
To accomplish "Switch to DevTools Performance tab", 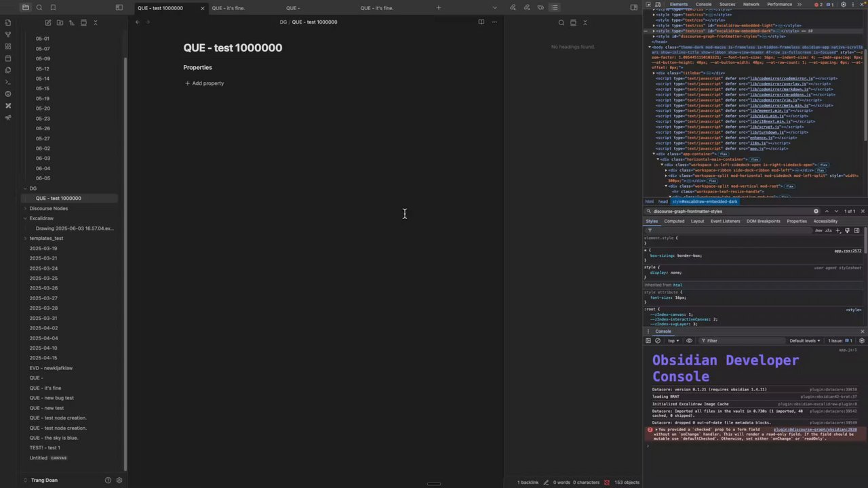I will point(779,4).
